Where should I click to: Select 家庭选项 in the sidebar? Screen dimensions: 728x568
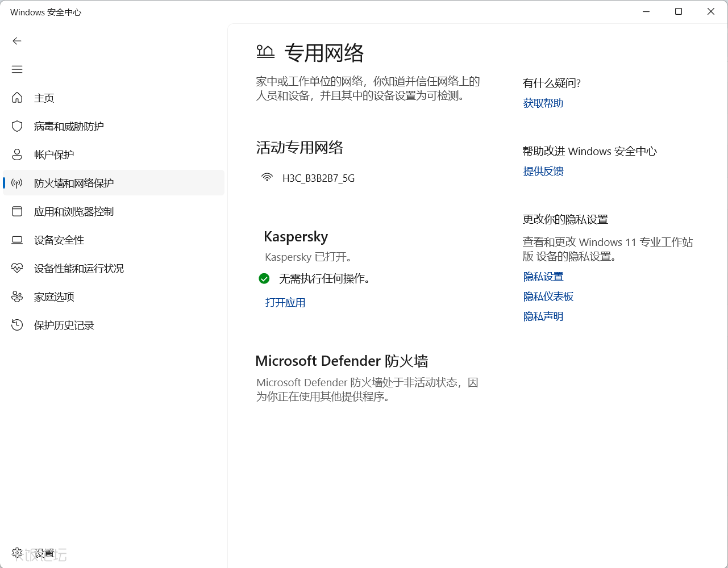pyautogui.click(x=114, y=296)
